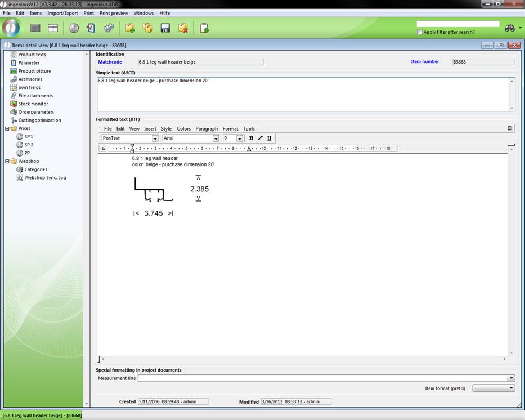Select the SP 1 price entry

tap(28, 136)
